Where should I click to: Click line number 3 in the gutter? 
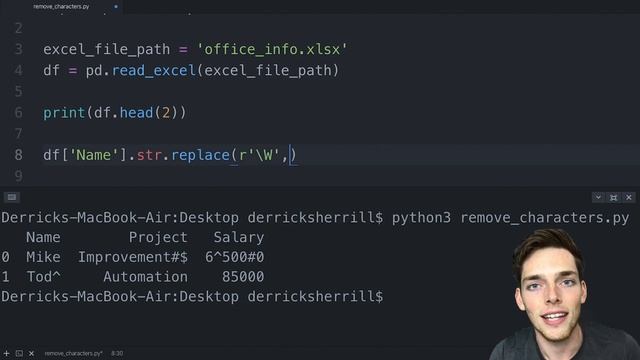point(19,49)
